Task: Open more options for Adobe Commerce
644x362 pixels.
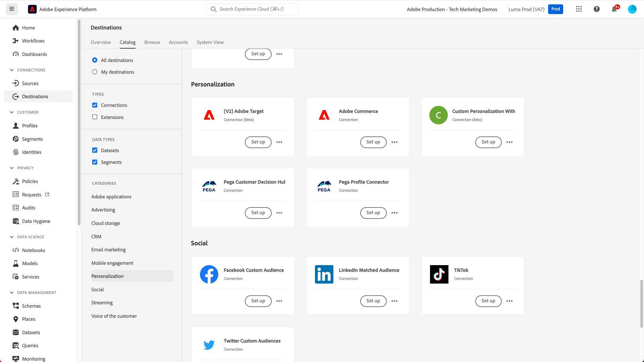Action: 394,142
